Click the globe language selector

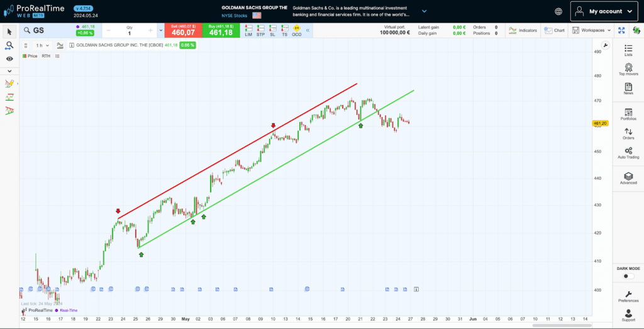[558, 11]
